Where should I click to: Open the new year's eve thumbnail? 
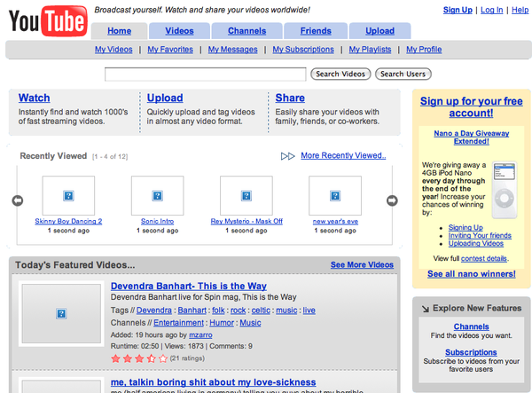tap(335, 195)
